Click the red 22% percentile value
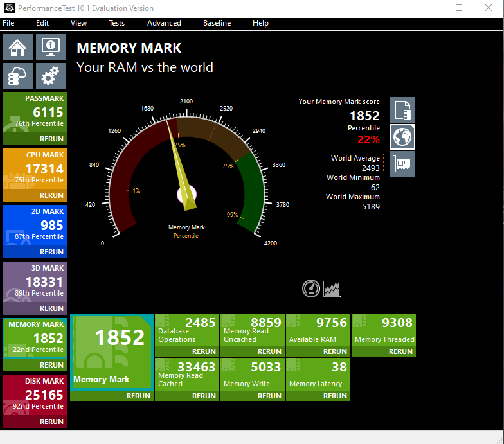This screenshot has width=504, height=444. pos(368,140)
